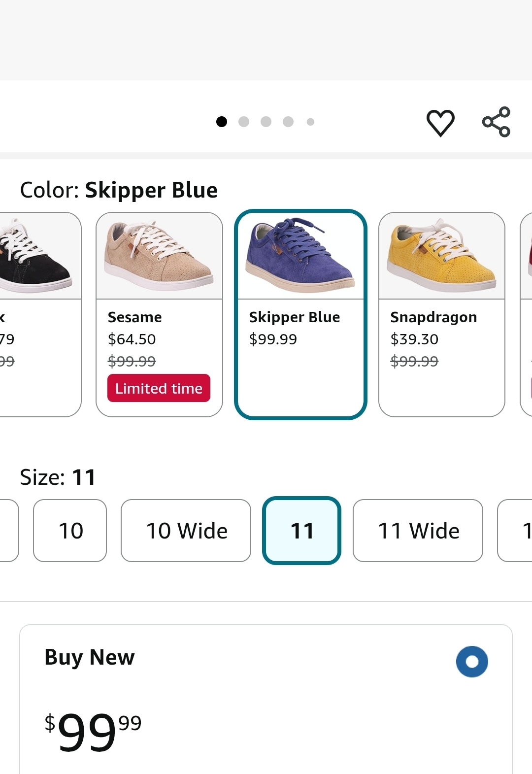Jump to third image carousel dot
The width and height of the screenshot is (532, 774).
(266, 122)
